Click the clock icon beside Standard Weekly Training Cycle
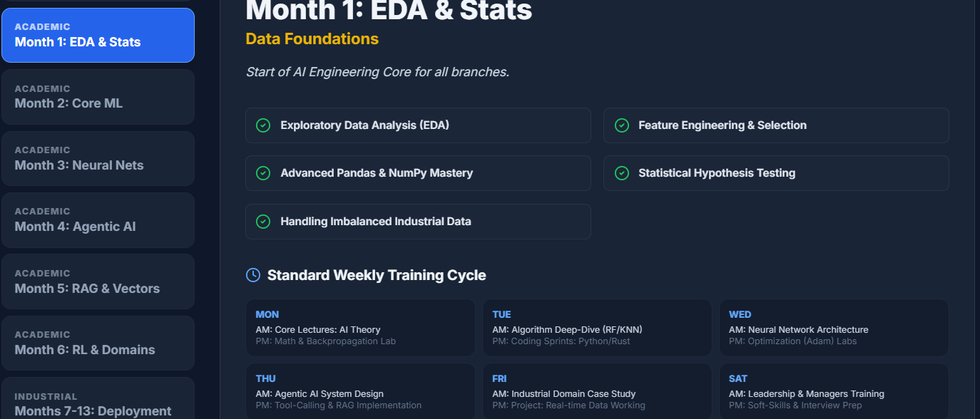 click(253, 275)
